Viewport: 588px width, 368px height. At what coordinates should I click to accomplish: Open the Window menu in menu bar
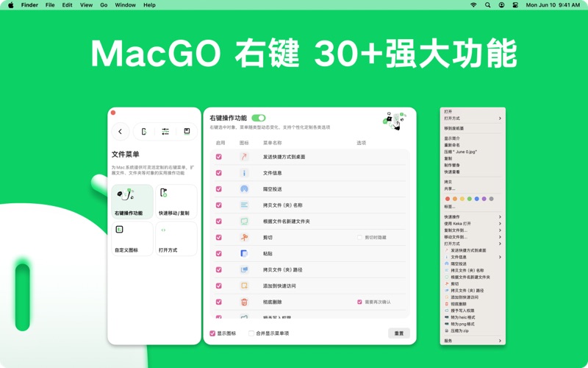coord(125,5)
